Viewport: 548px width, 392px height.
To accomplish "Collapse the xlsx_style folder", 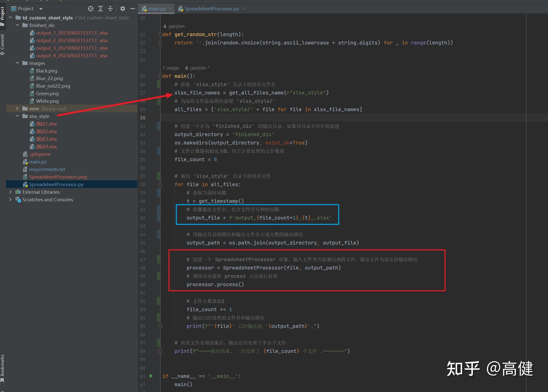I will pos(17,116).
